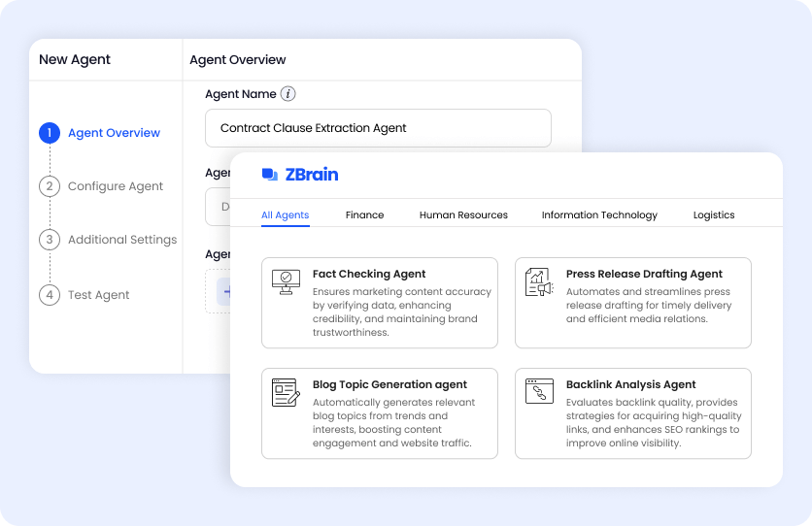The height and width of the screenshot is (526, 812).
Task: Switch to the Finance tab
Action: point(364,215)
